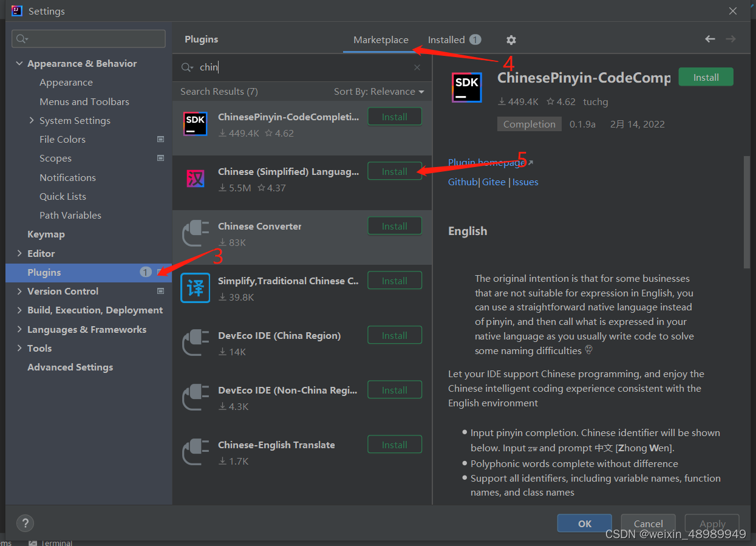The height and width of the screenshot is (546, 756).
Task: Click the Installed tab update count badge
Action: click(x=475, y=39)
